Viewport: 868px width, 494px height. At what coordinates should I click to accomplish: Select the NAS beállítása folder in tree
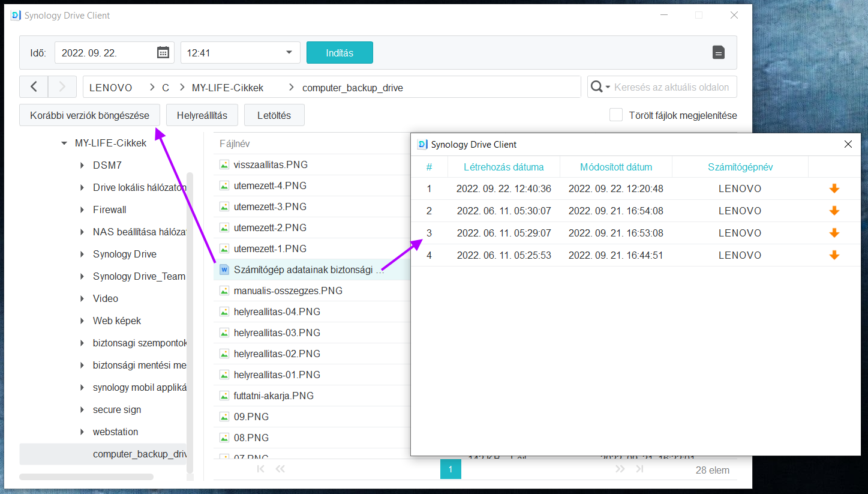tap(140, 232)
